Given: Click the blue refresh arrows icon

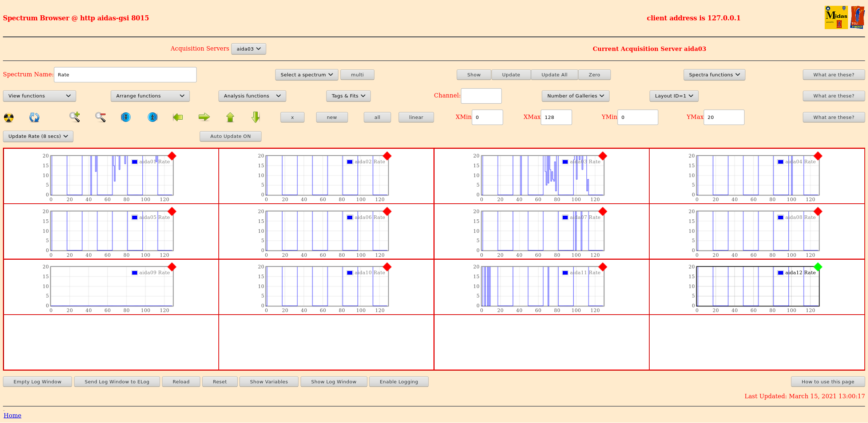Looking at the screenshot, I should click(34, 117).
